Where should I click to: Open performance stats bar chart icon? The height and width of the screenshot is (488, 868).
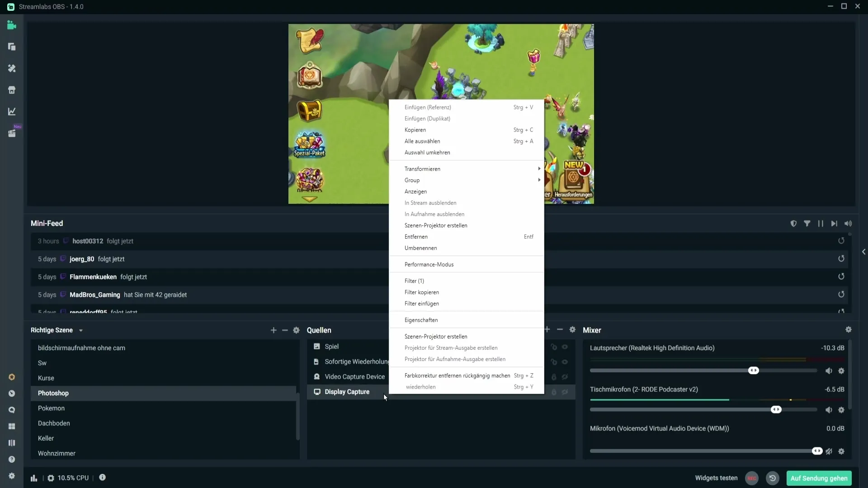(34, 478)
